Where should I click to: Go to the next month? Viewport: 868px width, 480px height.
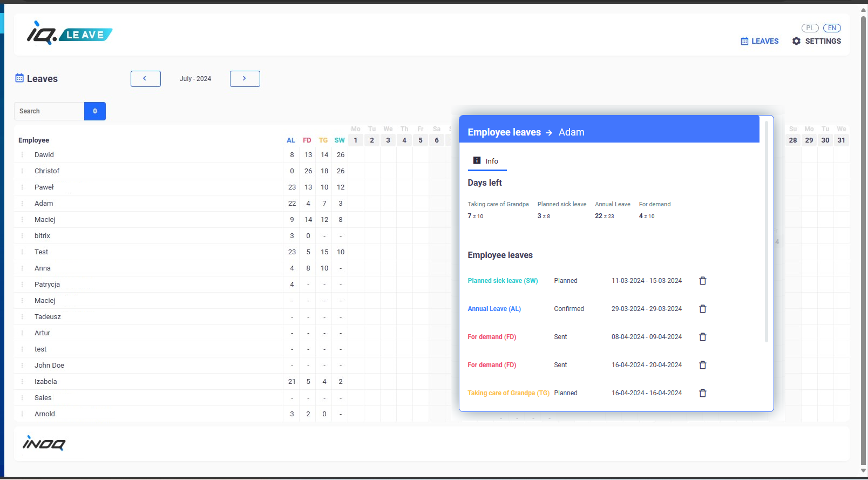pos(245,79)
